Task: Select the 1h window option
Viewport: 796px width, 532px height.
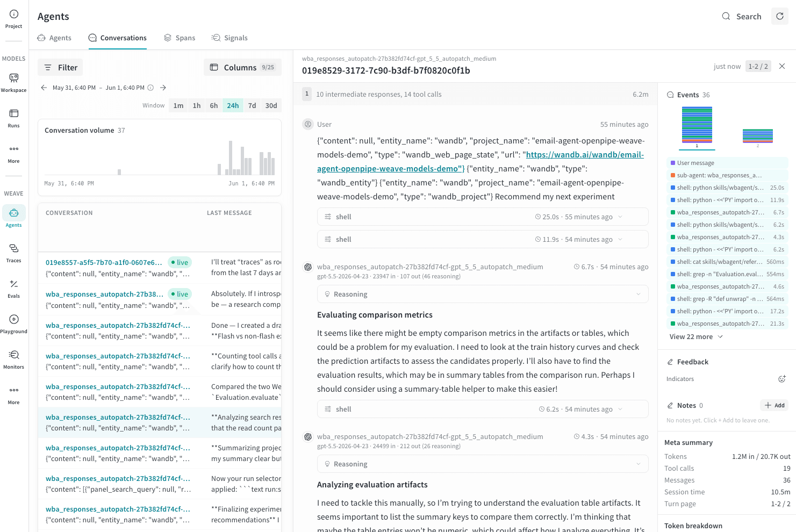Action: [197, 105]
